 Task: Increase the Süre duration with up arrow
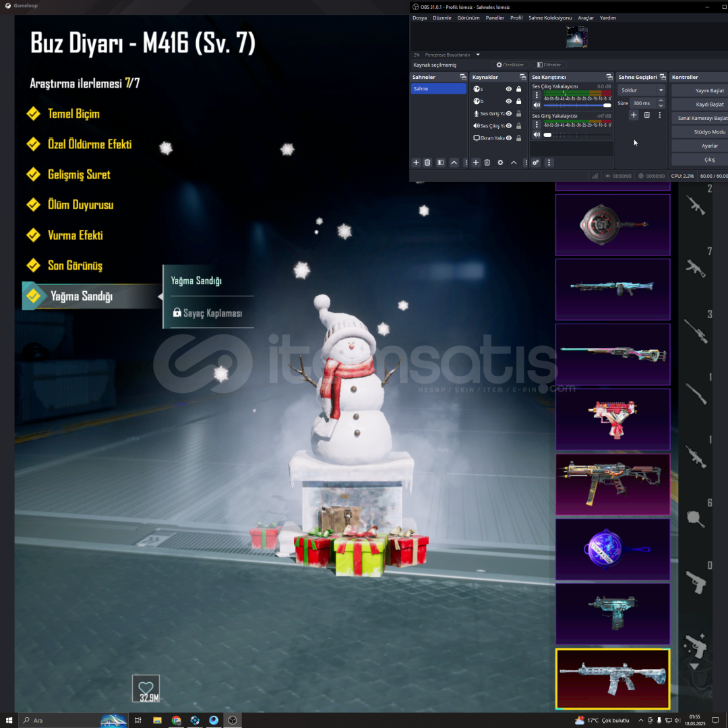pos(661,100)
